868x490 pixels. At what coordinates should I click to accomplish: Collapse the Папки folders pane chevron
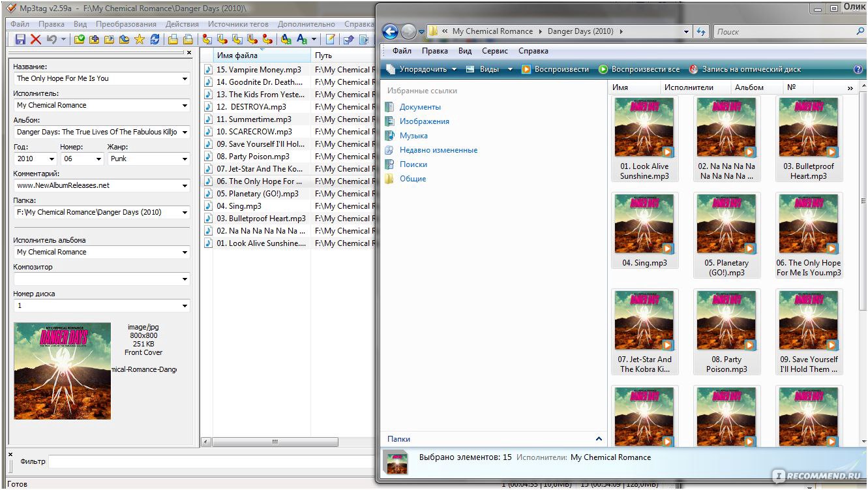599,439
